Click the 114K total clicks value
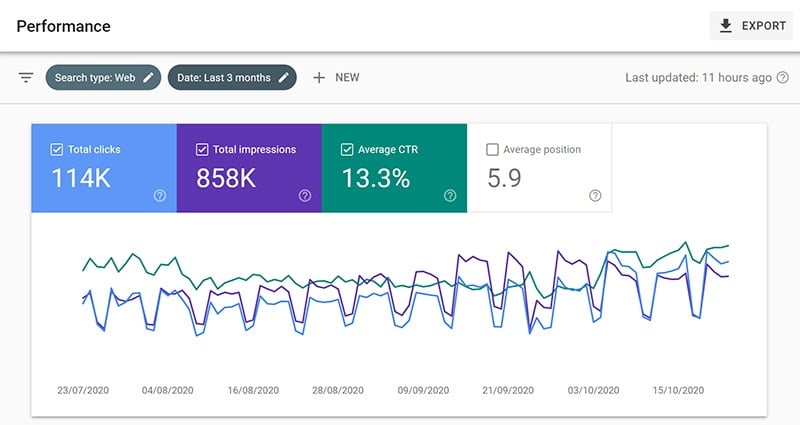Viewport: 800px width, 425px height. [81, 178]
